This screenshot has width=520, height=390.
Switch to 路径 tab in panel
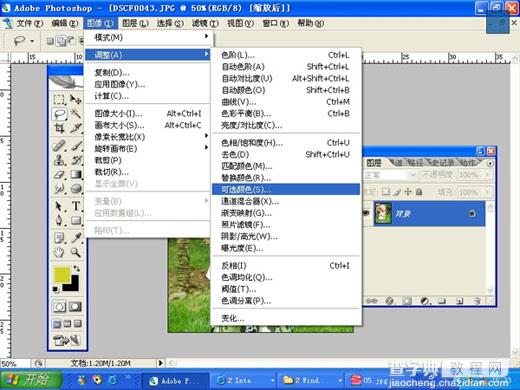pos(415,163)
